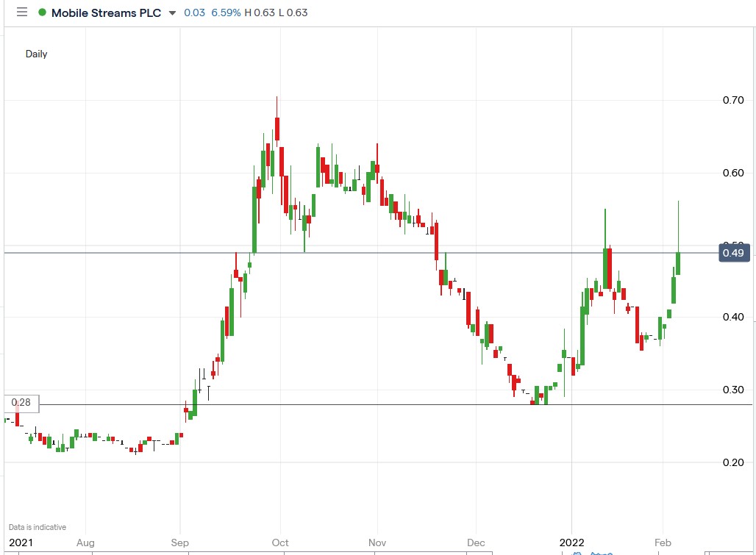Click the 2022 marker on the timeline

pyautogui.click(x=571, y=543)
